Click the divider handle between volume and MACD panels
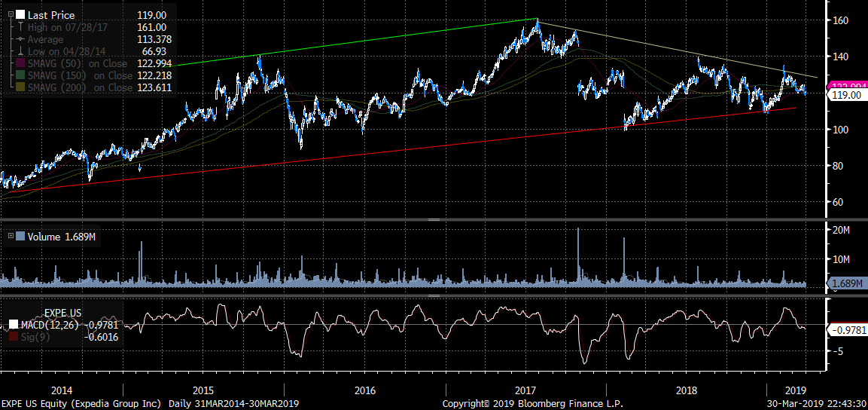Screen dimensions: 868x410 point(434,295)
